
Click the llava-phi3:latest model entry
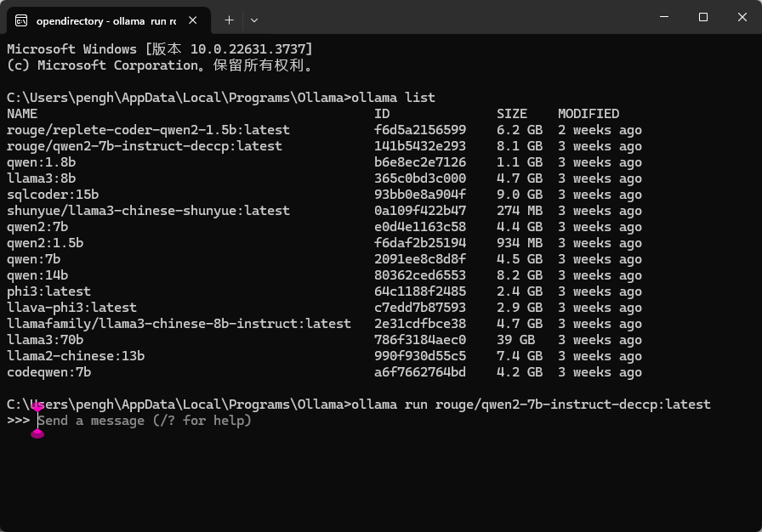(72, 308)
